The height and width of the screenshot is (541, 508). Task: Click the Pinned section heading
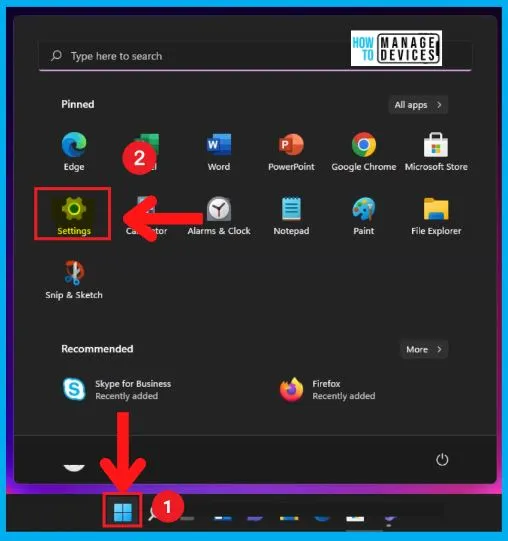pos(78,104)
